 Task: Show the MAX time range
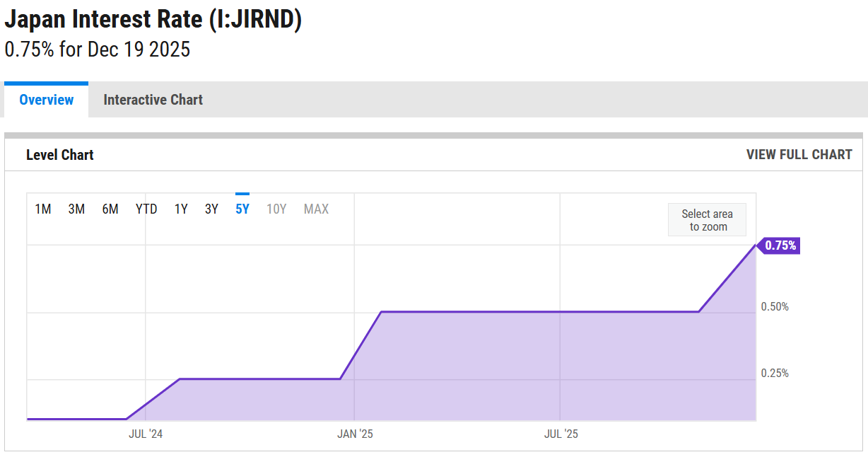[x=316, y=209]
